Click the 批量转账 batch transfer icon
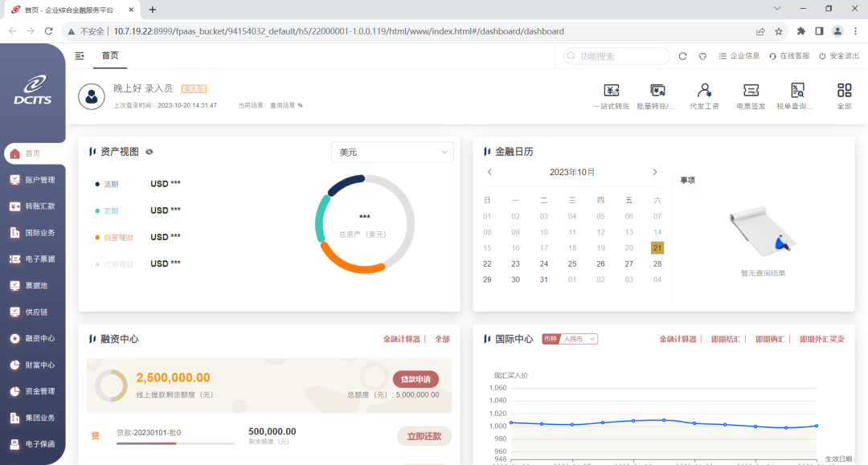The image size is (868, 465). (x=657, y=91)
